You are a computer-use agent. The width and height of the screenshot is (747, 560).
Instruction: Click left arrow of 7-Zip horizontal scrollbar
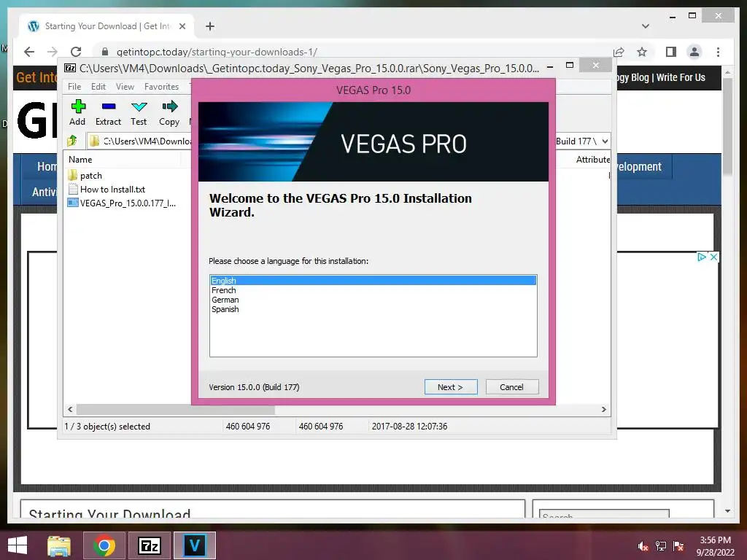click(71, 410)
